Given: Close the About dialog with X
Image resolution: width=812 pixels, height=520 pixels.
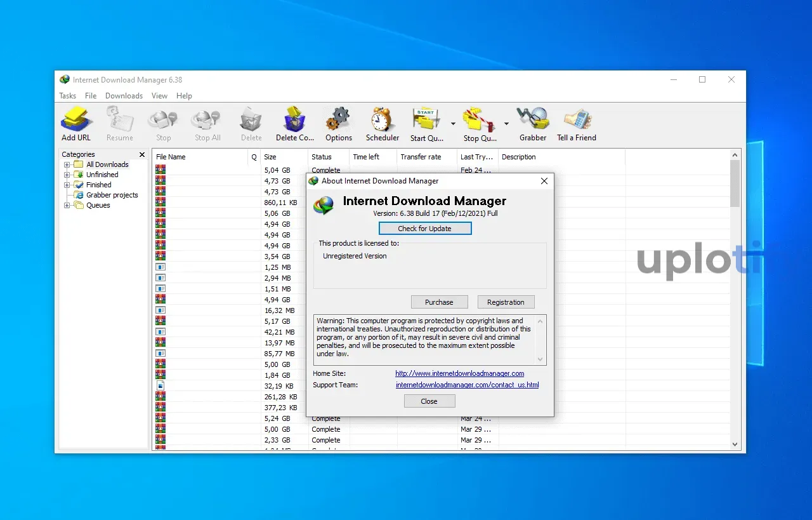Looking at the screenshot, I should point(544,181).
